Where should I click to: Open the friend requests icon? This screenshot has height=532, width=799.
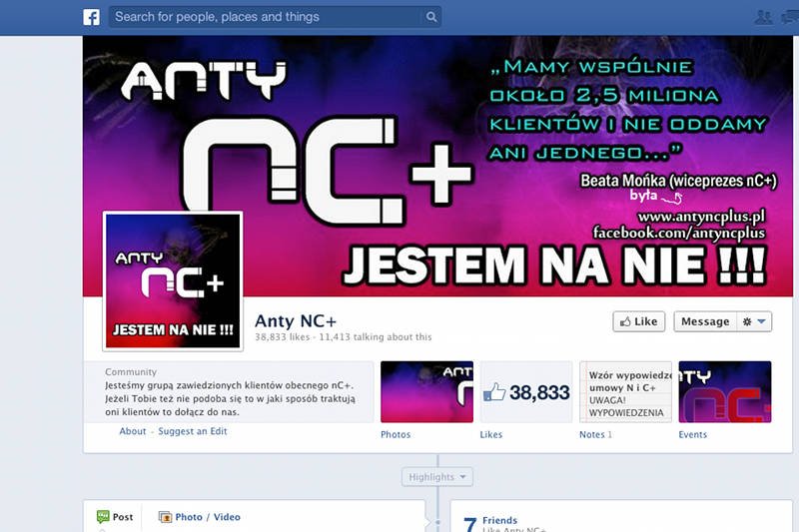tap(763, 17)
